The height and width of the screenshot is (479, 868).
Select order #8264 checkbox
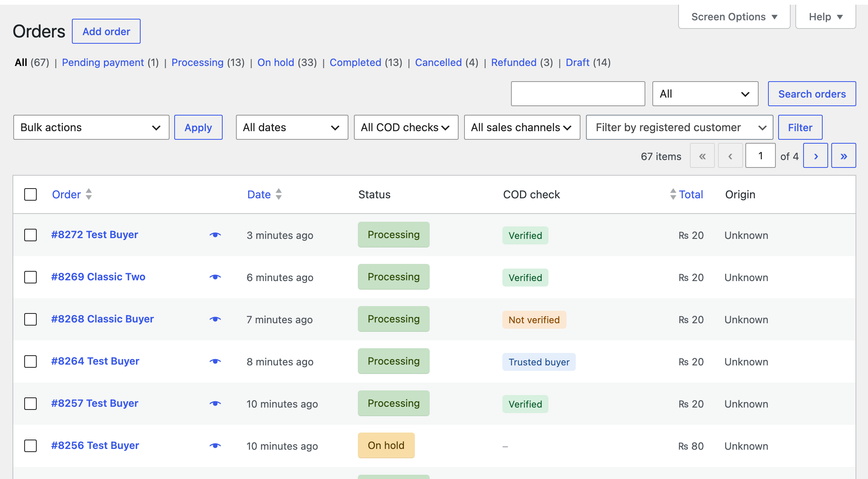click(x=30, y=361)
